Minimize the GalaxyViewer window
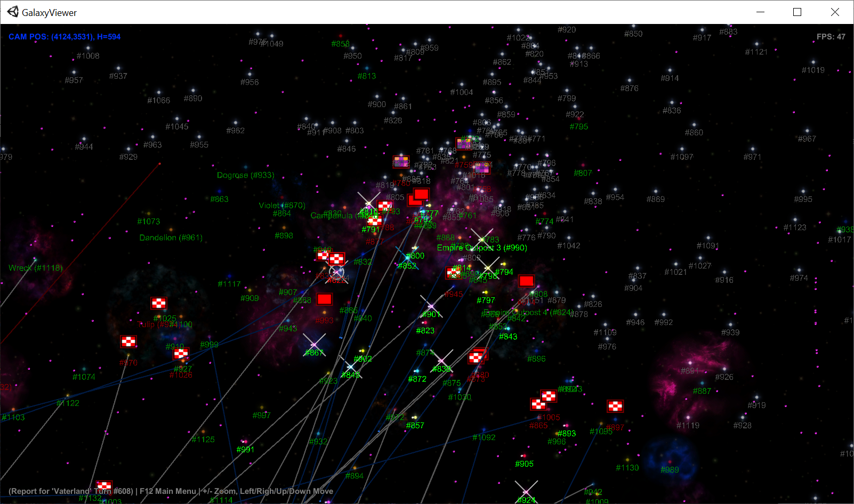Screen dimensions: 854x504 point(761,12)
